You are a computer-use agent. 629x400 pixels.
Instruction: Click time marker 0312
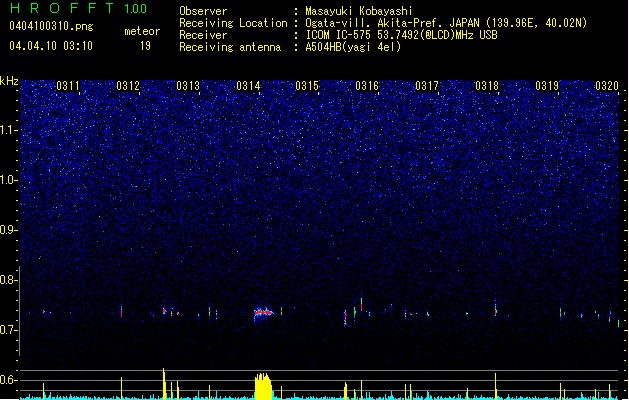128,86
